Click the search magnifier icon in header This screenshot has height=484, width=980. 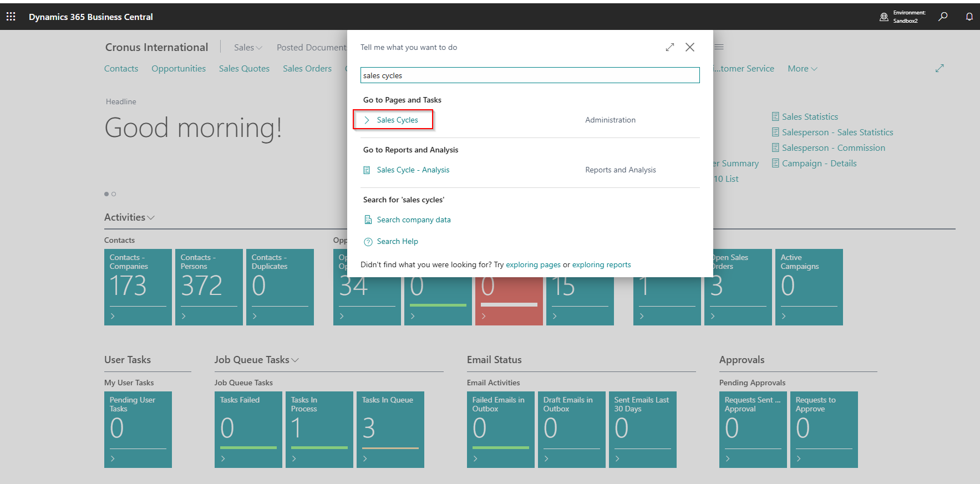click(943, 17)
